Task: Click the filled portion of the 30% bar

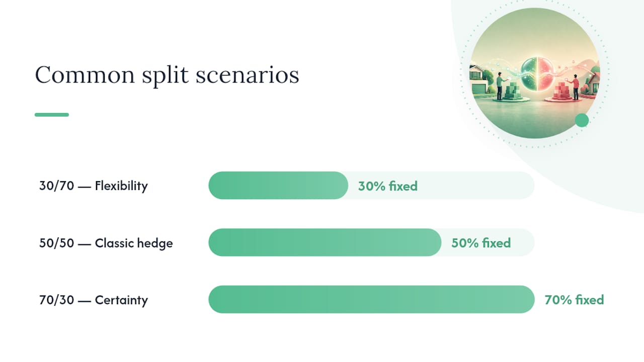Action: (x=278, y=186)
